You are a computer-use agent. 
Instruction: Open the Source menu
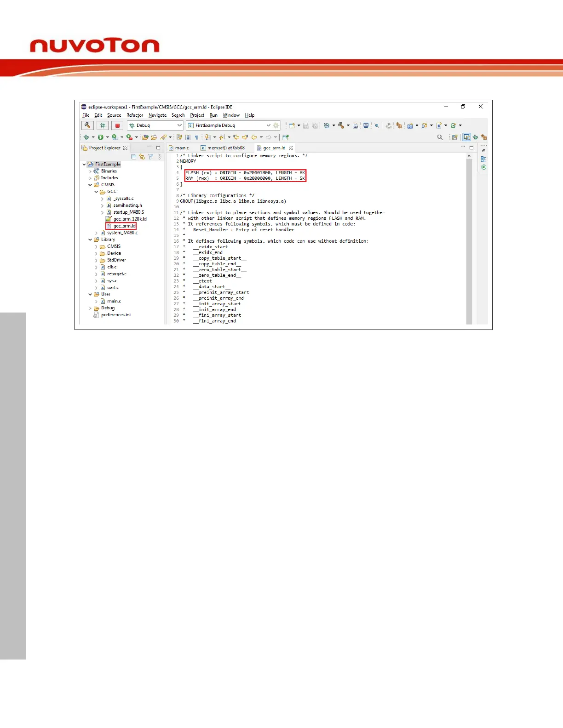114,115
